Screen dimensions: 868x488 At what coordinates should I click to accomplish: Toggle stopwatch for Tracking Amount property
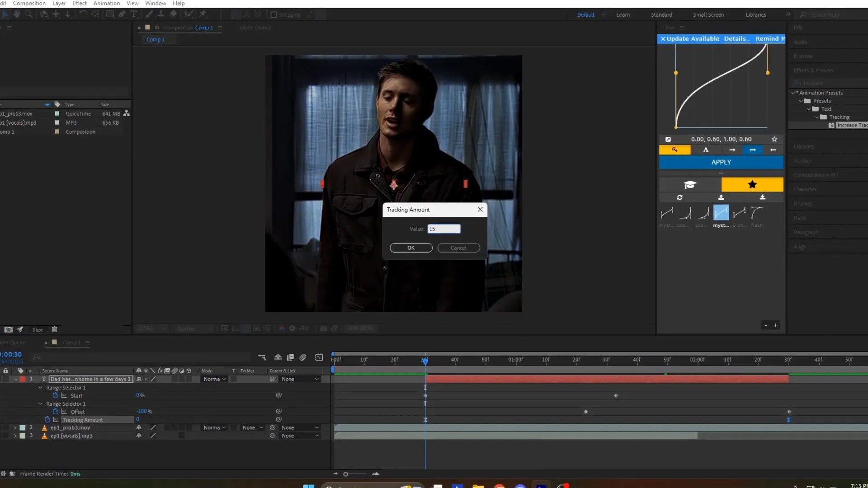point(47,419)
